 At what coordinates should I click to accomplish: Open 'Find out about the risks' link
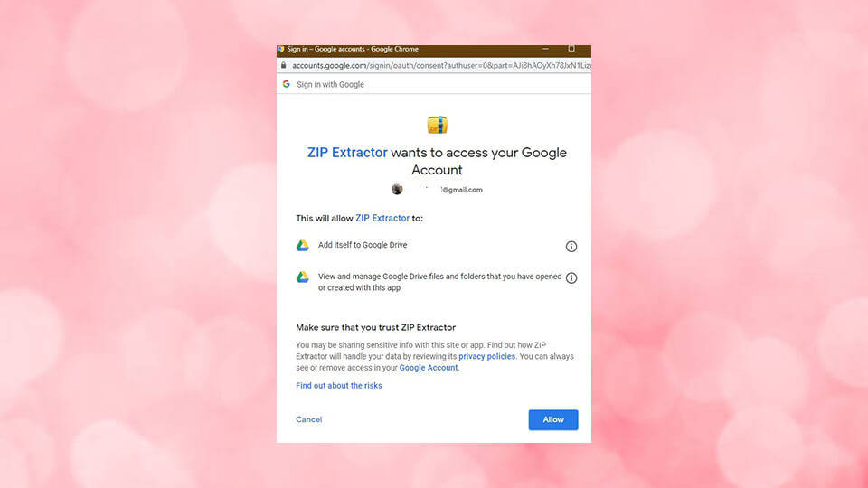[x=339, y=386]
